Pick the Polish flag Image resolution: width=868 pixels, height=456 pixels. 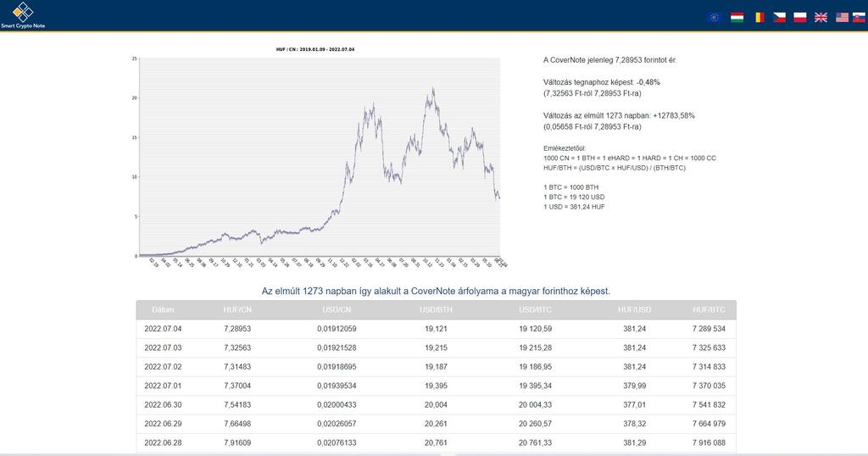click(x=800, y=17)
